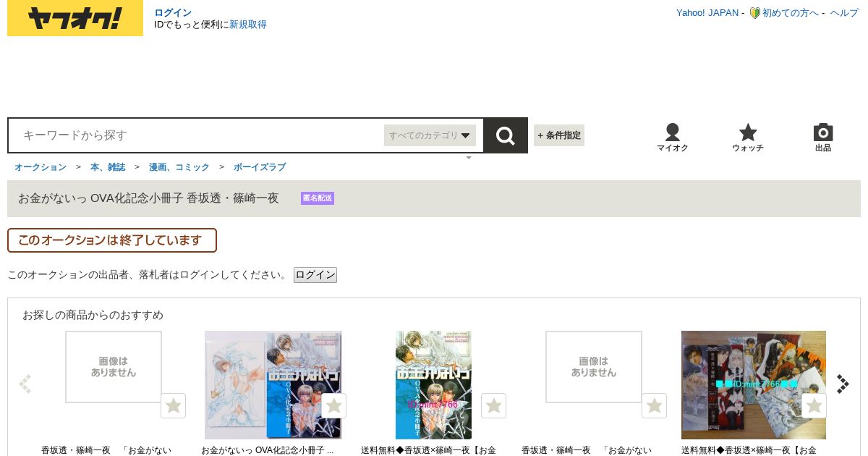
Task: Open the ヘルプ link
Action: point(844,13)
